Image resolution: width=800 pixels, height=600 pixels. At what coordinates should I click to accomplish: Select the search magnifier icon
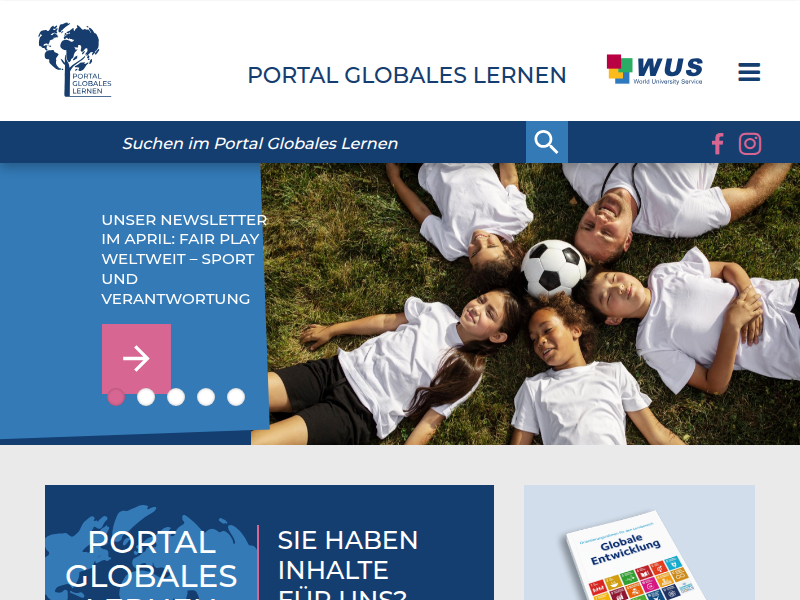coord(546,141)
